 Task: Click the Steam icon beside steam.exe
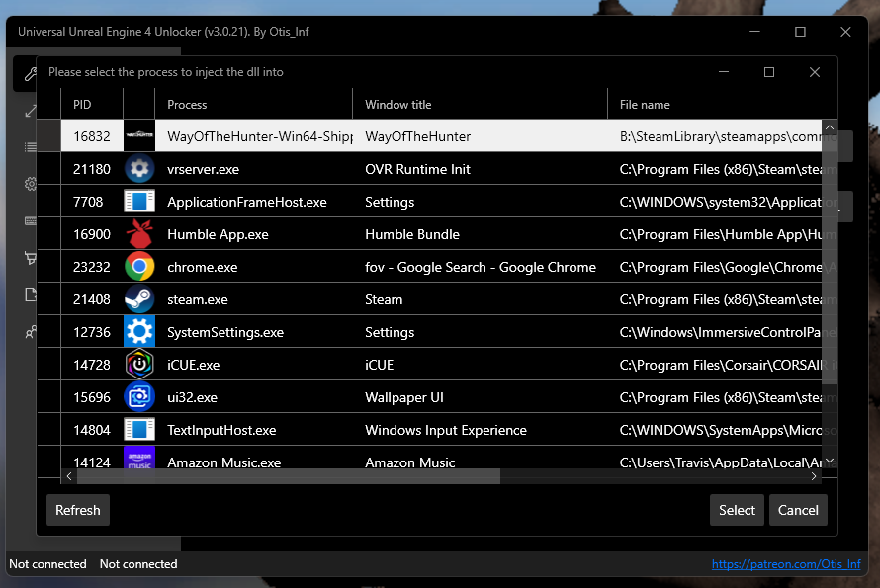139,299
